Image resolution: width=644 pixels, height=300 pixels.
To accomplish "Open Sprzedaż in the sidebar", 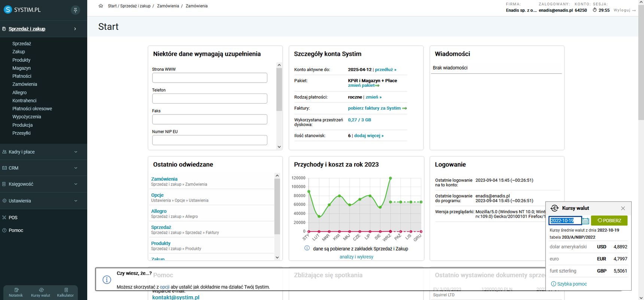I will point(22,44).
